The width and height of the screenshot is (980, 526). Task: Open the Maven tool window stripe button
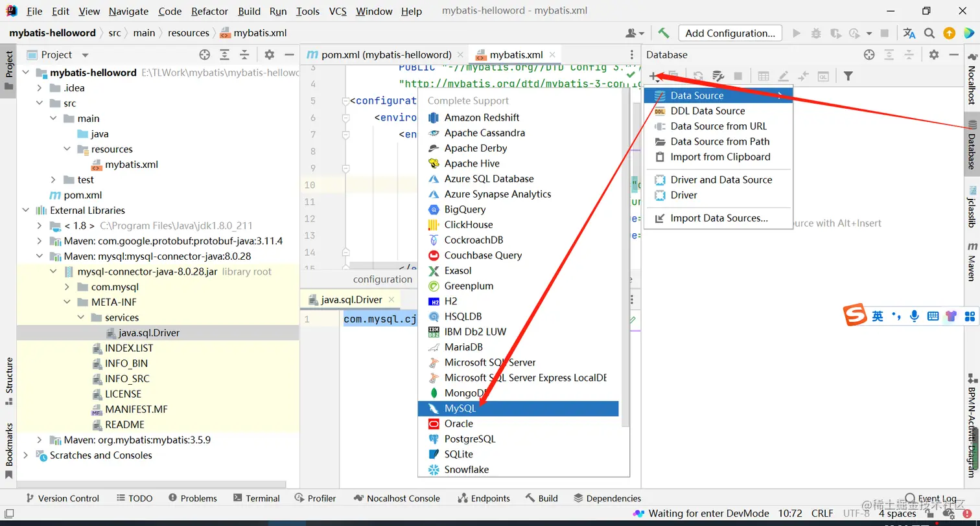[x=972, y=261]
